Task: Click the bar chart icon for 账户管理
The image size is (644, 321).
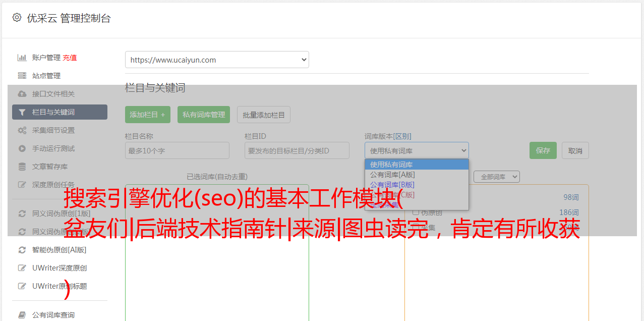Action: tap(22, 58)
